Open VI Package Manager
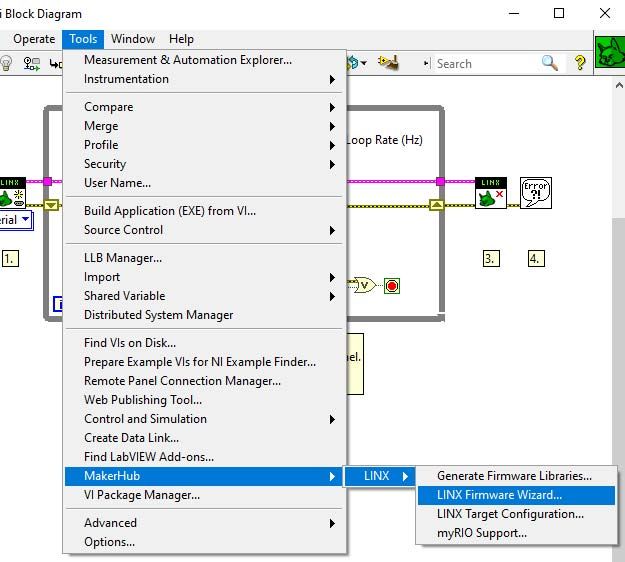This screenshot has height=562, width=625. 204,495
